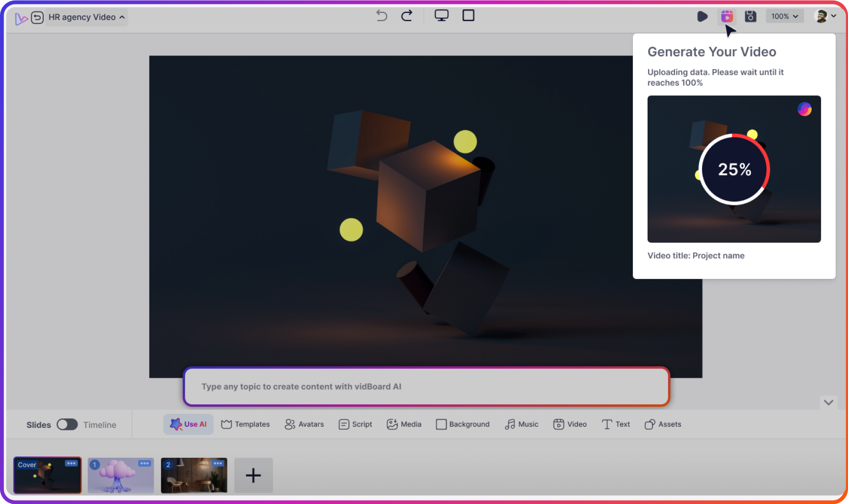
Task: Open the Music panel
Action: 521,424
